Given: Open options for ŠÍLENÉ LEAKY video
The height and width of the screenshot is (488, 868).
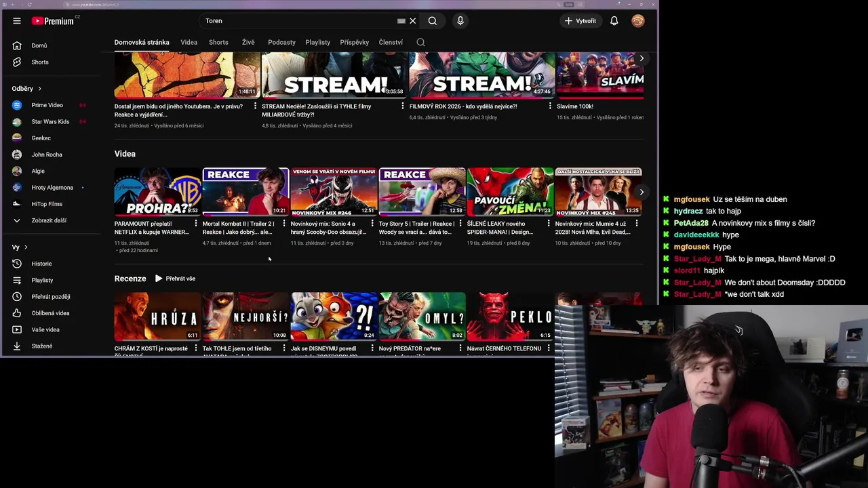Looking at the screenshot, I should coord(549,224).
